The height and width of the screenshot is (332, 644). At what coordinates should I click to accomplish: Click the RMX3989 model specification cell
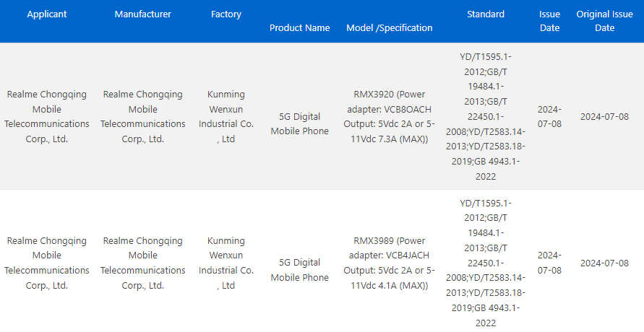[x=390, y=263]
